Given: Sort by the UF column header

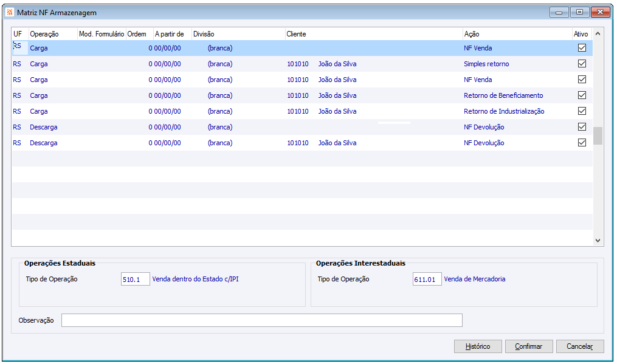Looking at the screenshot, I should [20, 34].
